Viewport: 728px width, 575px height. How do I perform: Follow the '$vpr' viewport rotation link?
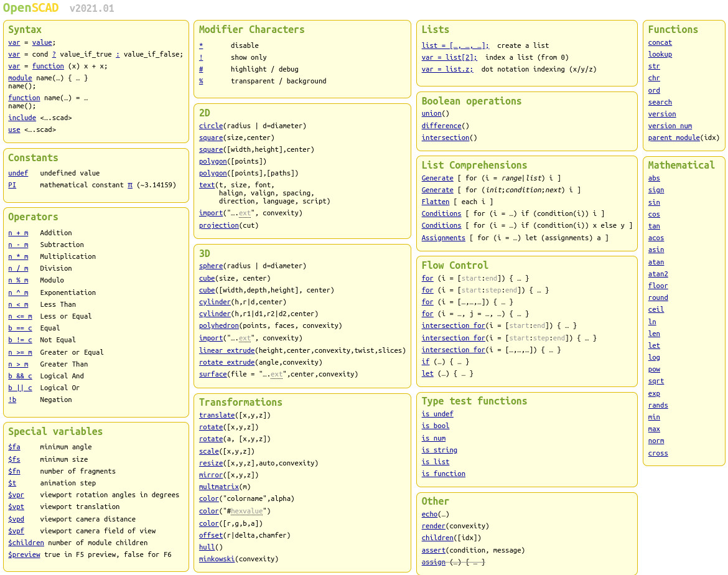pyautogui.click(x=16, y=495)
